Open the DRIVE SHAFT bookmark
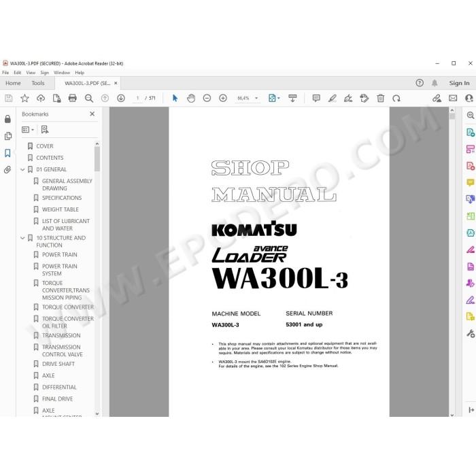 point(58,364)
